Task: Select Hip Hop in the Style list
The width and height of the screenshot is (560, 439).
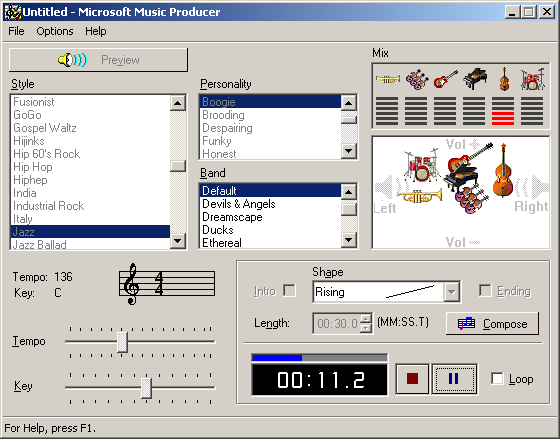Action: pyautogui.click(x=90, y=167)
